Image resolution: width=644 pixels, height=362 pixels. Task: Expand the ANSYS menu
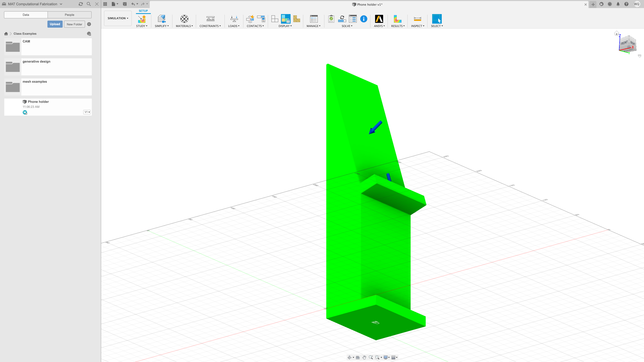379,26
